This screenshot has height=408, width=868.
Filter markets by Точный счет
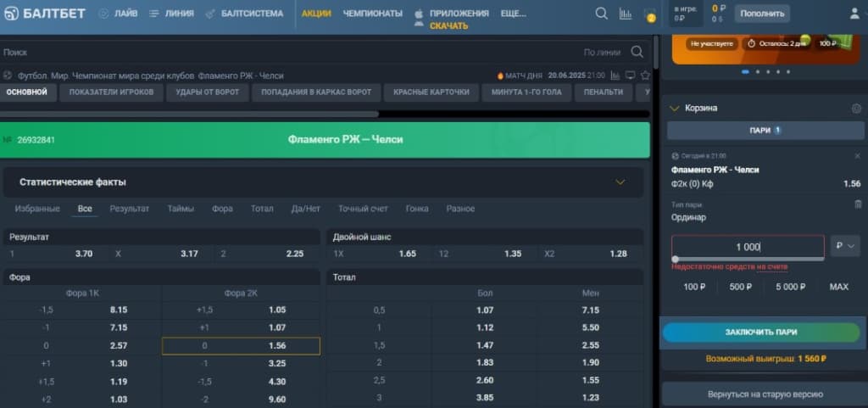pos(363,210)
